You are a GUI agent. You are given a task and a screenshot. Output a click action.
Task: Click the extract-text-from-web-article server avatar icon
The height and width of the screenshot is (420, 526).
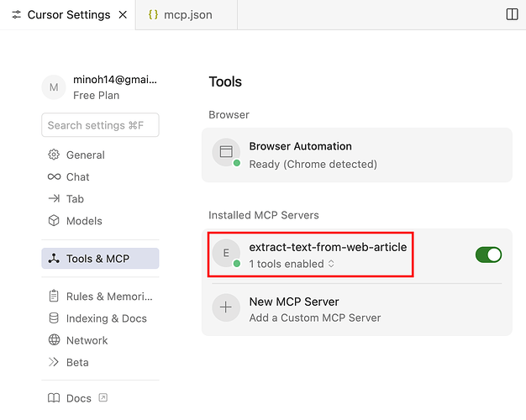coord(225,253)
